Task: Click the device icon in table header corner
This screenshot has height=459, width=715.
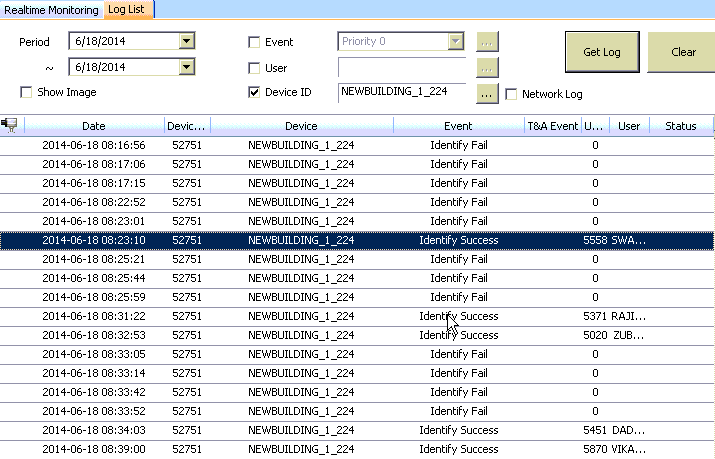Action: coord(11,126)
